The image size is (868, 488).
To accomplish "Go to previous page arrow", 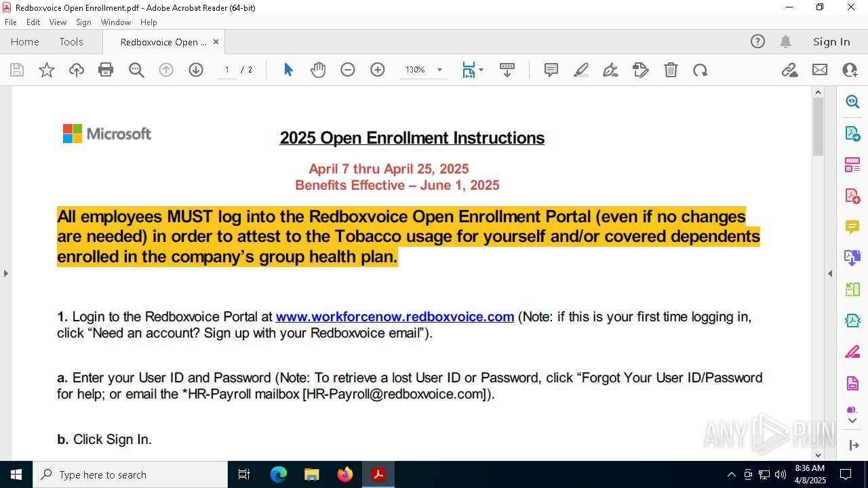I will (166, 70).
